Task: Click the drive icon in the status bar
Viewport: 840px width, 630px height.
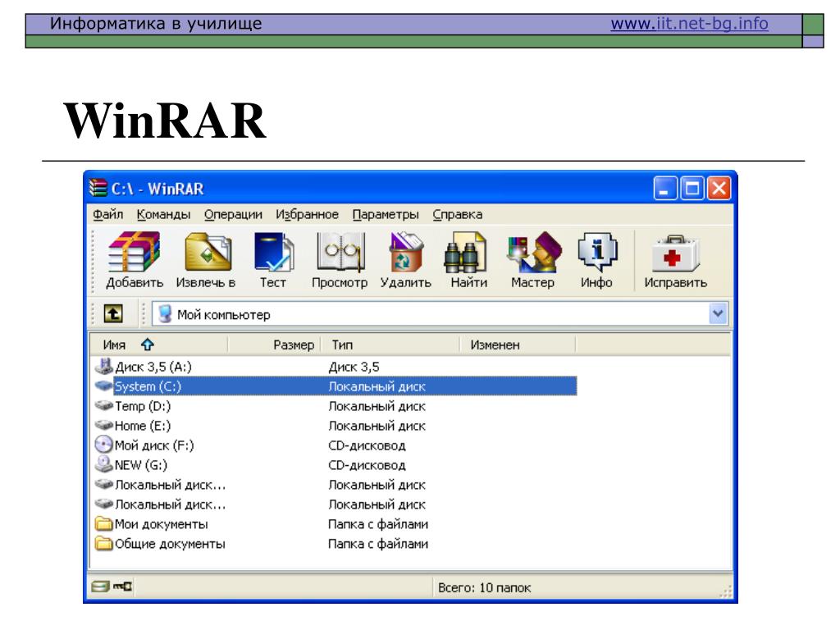Action: [x=99, y=586]
